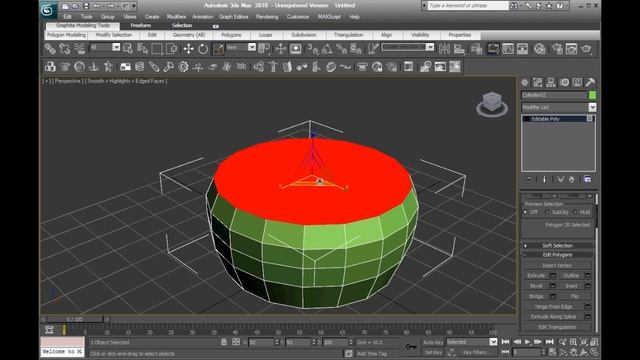The width and height of the screenshot is (640, 360).
Task: Click the Insert Vertex button
Action: 557,266
